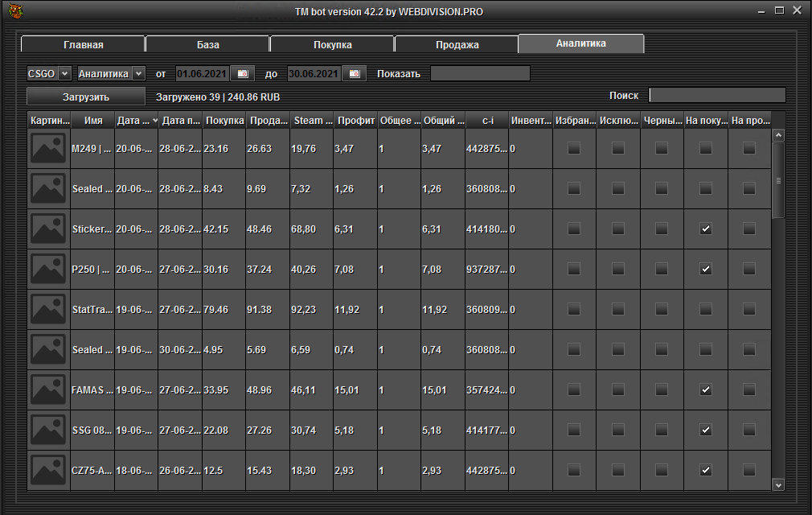Click the Профит column header
The width and height of the screenshot is (812, 515).
[x=355, y=121]
